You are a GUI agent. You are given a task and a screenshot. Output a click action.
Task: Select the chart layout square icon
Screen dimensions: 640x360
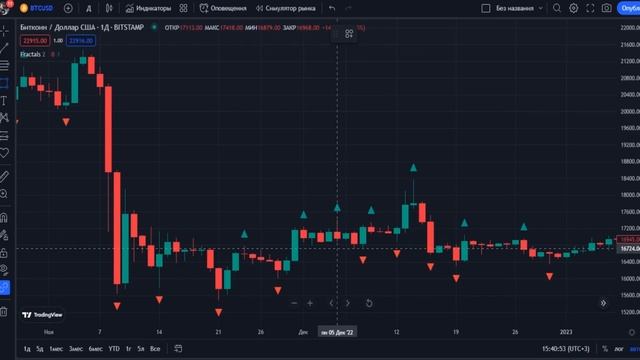click(x=486, y=8)
